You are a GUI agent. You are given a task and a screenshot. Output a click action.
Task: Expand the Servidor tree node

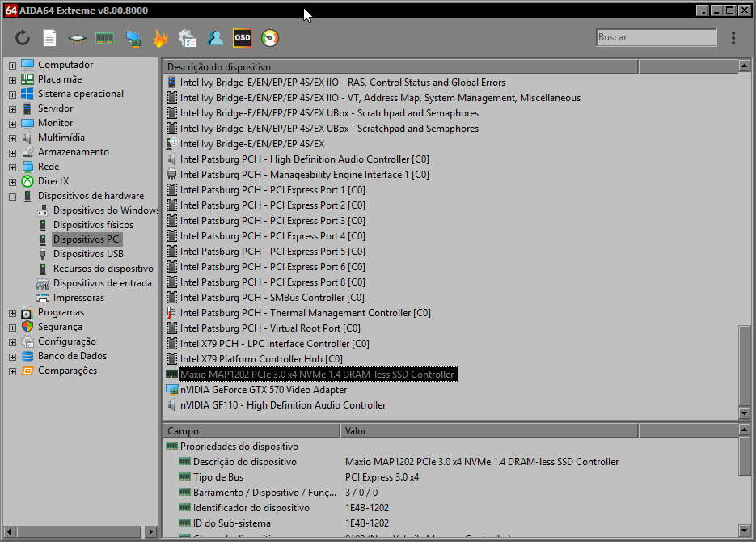(x=13, y=109)
